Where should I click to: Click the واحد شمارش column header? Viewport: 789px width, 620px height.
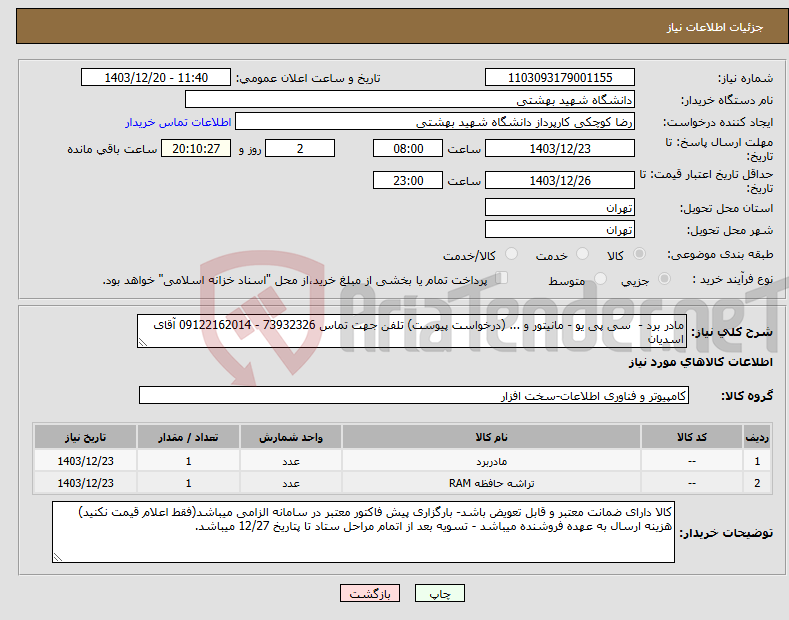pos(291,437)
